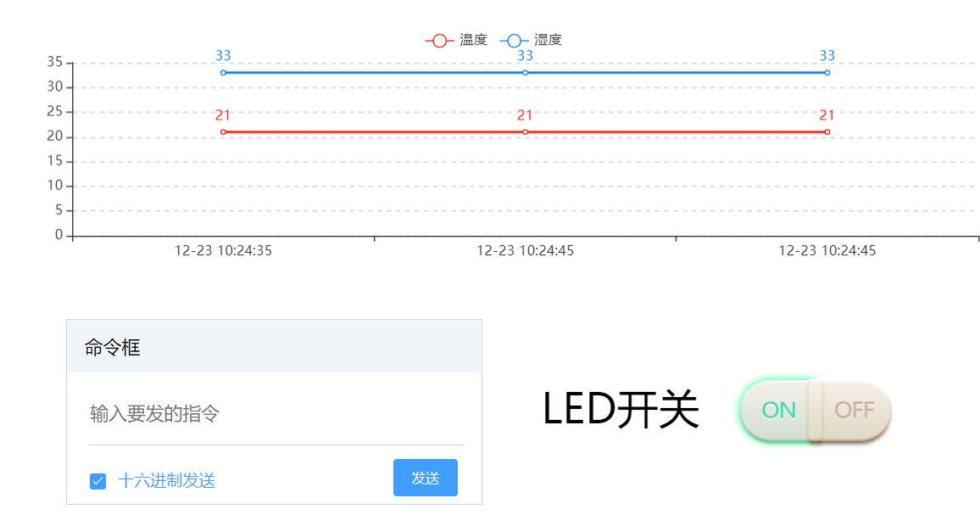The width and height of the screenshot is (980, 526).
Task: Click the middle blue humidity data point
Action: click(525, 73)
